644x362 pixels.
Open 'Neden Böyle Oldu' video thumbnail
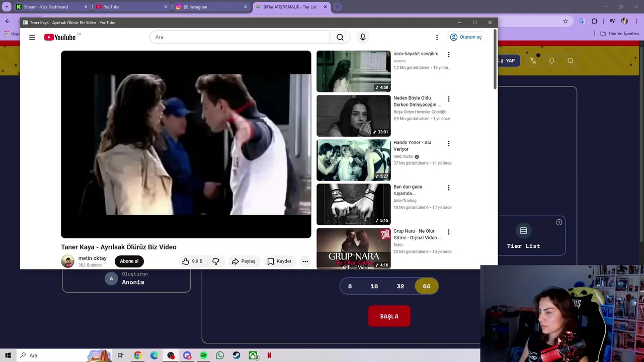click(x=353, y=116)
